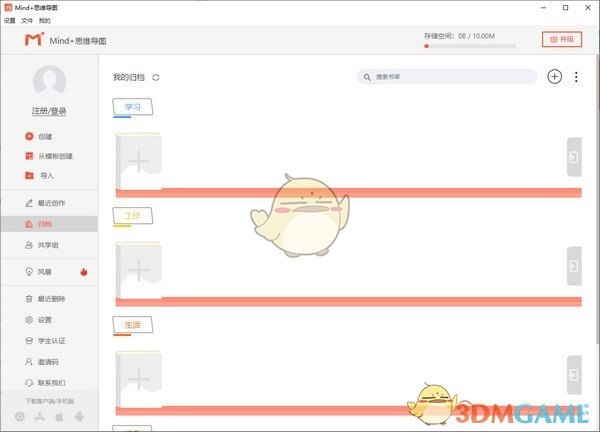Click the Mind+ logo in the header
Screen dimensions: 600x432
pyautogui.click(x=34, y=39)
